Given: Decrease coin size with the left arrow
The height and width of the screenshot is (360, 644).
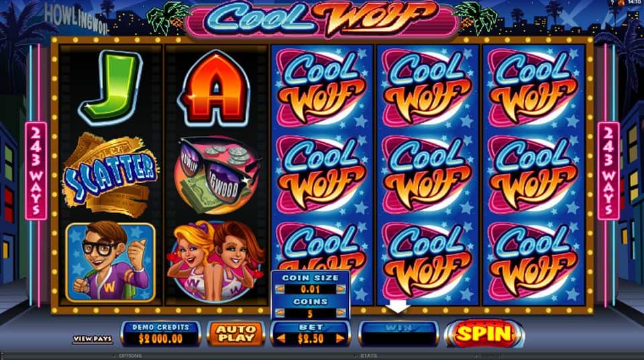Looking at the screenshot, I should coord(280,289).
